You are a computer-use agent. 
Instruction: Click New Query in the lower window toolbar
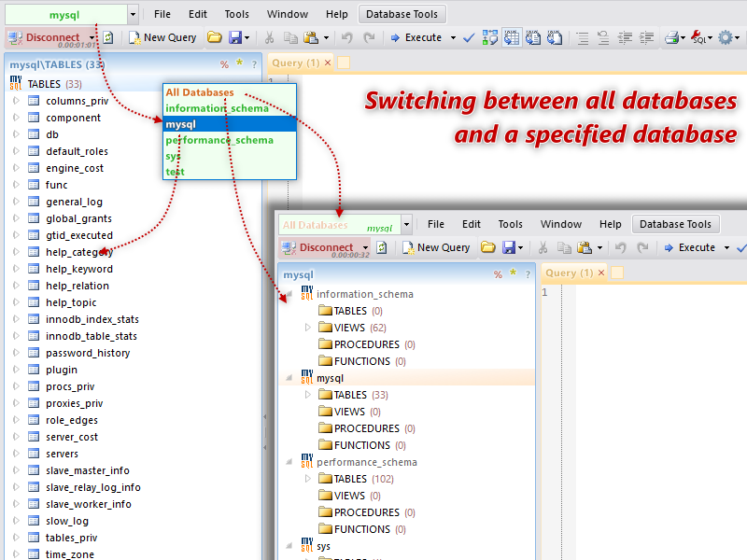(x=437, y=247)
